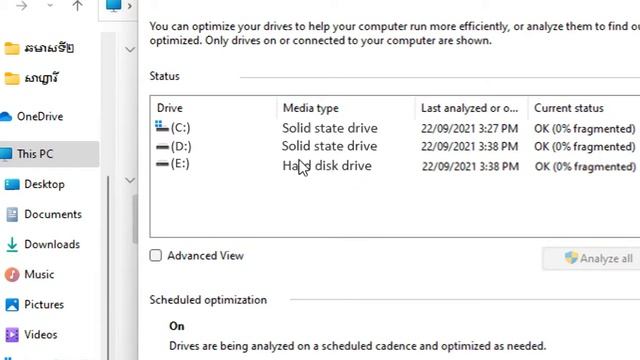The width and height of the screenshot is (640, 360).
Task: Select the (E:) drive icon
Action: click(x=162, y=164)
